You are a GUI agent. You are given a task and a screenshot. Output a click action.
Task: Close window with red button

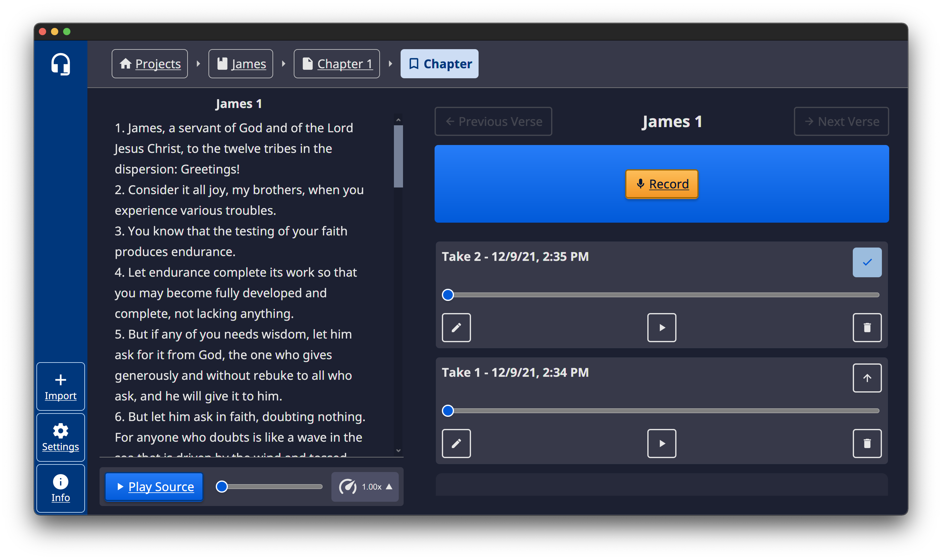[43, 32]
